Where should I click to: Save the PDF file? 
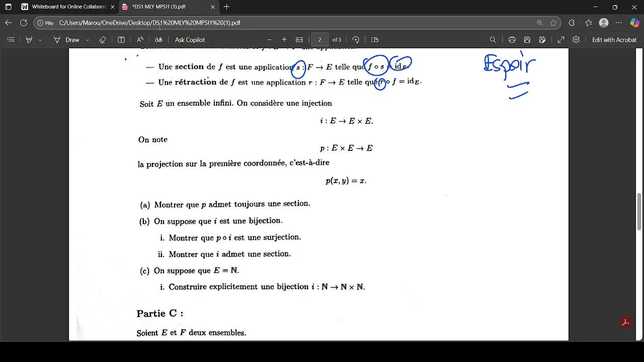click(x=527, y=40)
